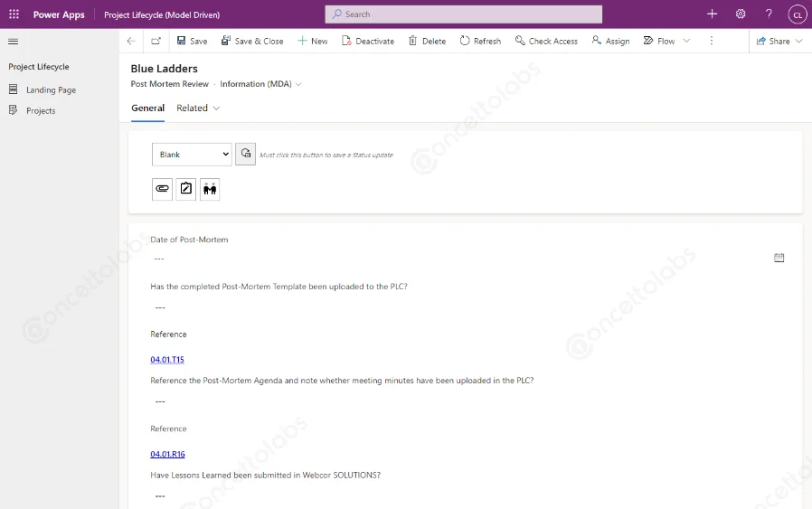The width and height of the screenshot is (812, 509).
Task: Open the settings gear in header
Action: pyautogui.click(x=741, y=14)
